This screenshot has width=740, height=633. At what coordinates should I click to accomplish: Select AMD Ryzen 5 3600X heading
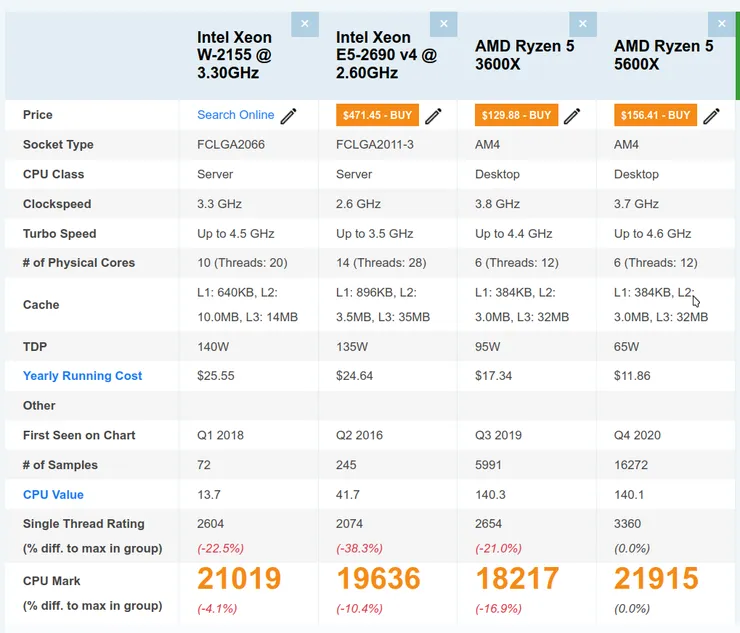524,55
